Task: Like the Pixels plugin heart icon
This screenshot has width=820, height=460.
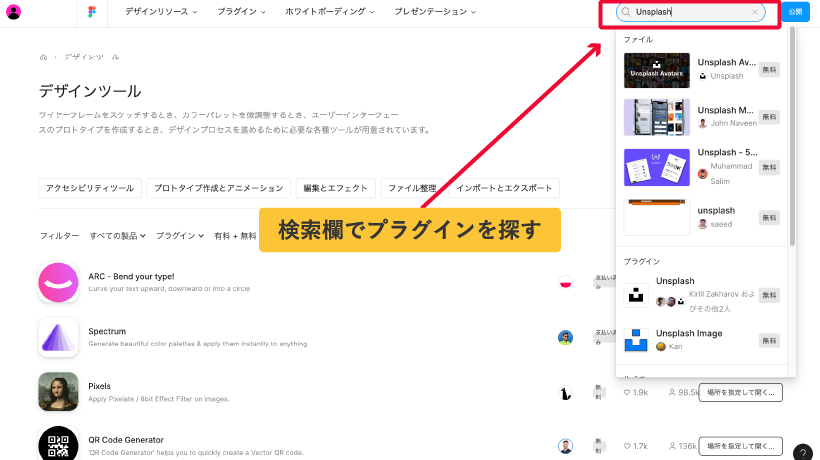Action: pyautogui.click(x=627, y=393)
